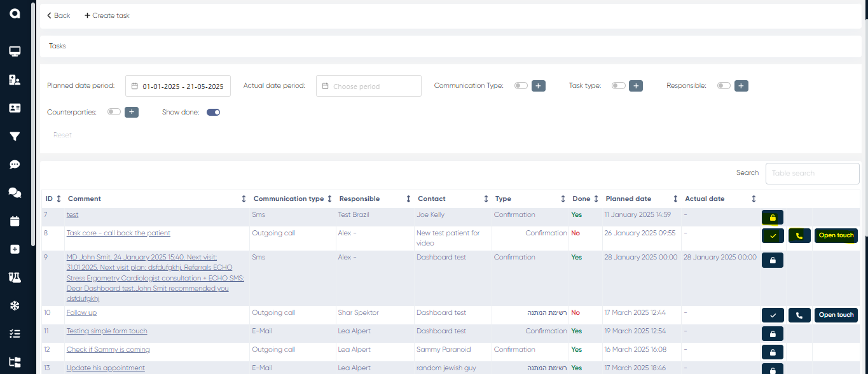
Task: Mark task 10 done with checkmark icon
Action: pyautogui.click(x=773, y=315)
